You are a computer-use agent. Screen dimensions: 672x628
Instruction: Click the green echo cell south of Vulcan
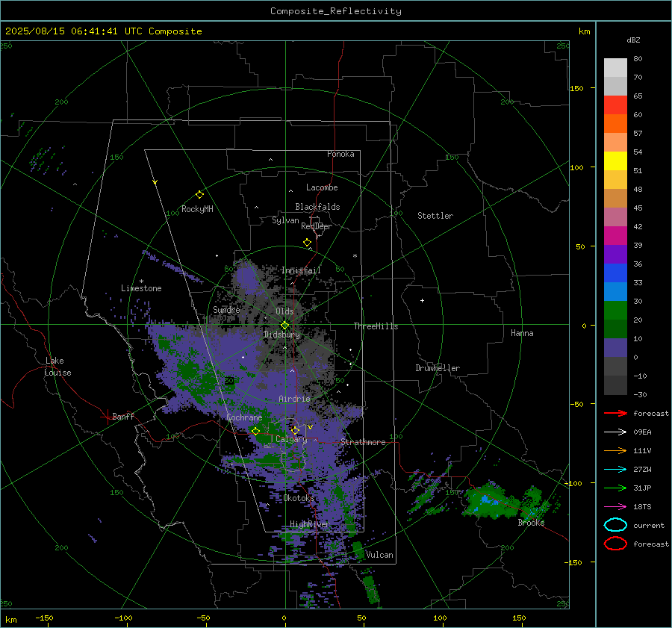click(370, 588)
